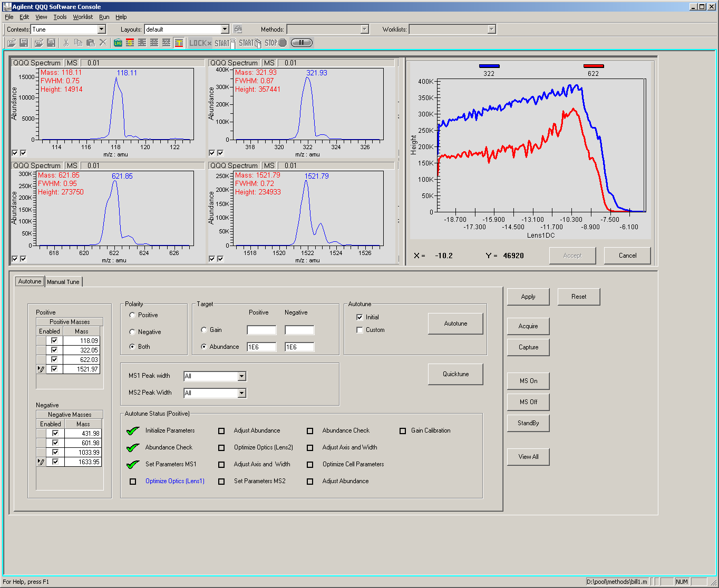Open the Methods dropdown
This screenshot has height=588, width=719.
pos(365,30)
